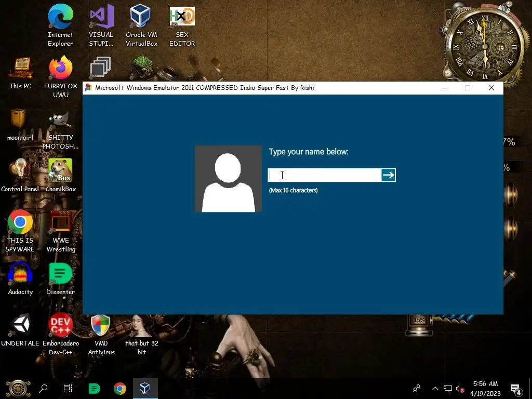Expand hidden system tray icons

(435, 389)
